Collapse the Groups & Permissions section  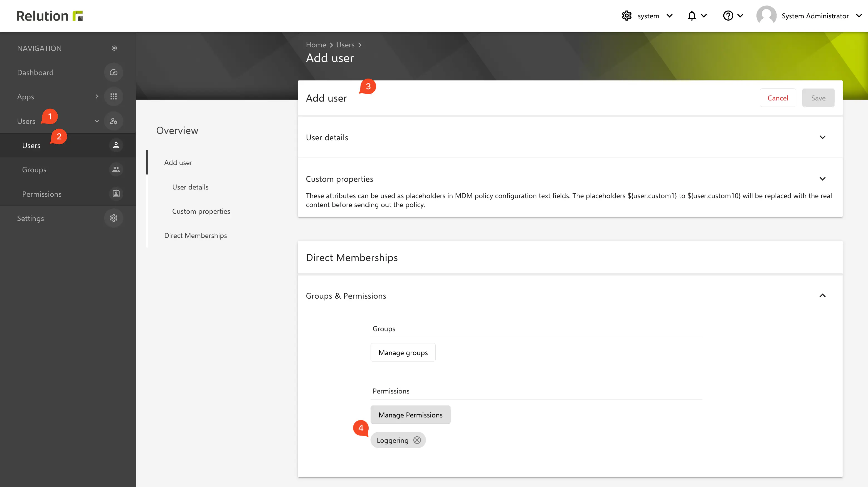tap(822, 296)
